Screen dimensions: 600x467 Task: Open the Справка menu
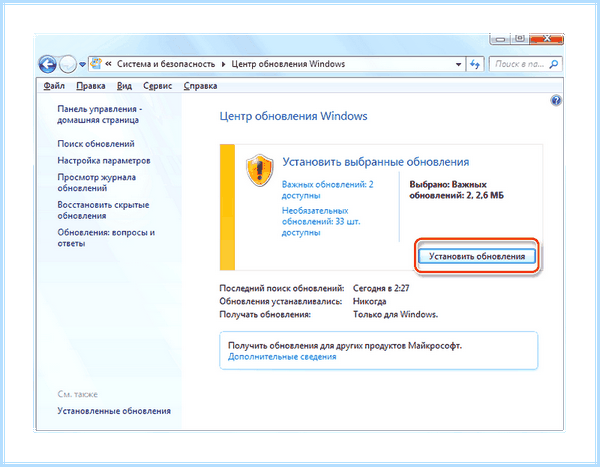201,86
